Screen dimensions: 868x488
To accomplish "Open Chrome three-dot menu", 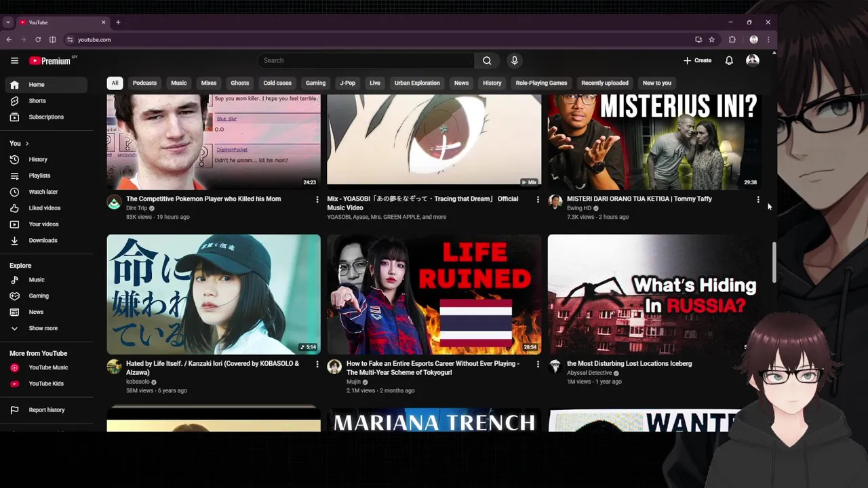I will tap(768, 39).
